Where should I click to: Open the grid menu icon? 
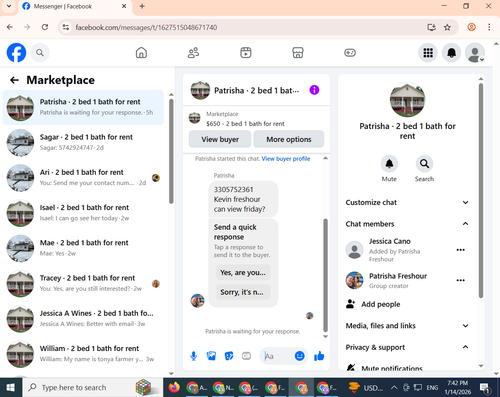point(428,53)
